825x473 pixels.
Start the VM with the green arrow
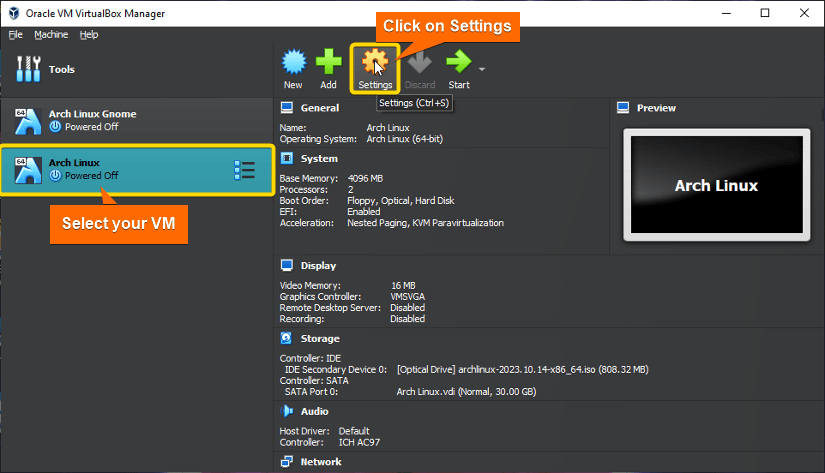coord(458,62)
